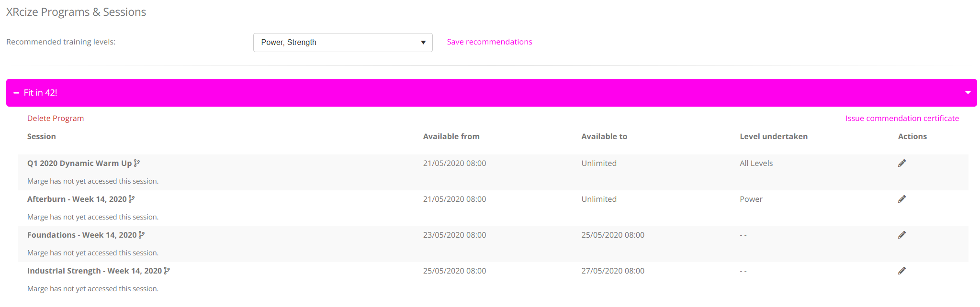Click Save recommendations link
The height and width of the screenshot is (307, 980).
coord(489,42)
